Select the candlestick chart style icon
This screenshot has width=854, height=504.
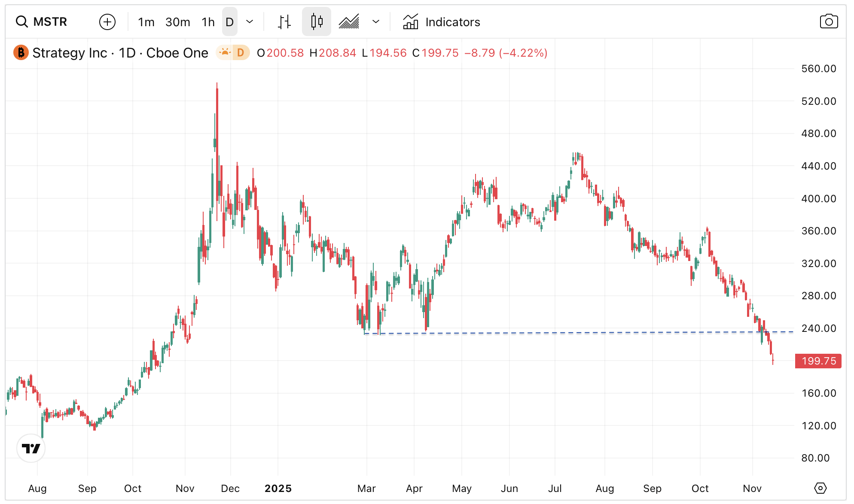pyautogui.click(x=317, y=22)
